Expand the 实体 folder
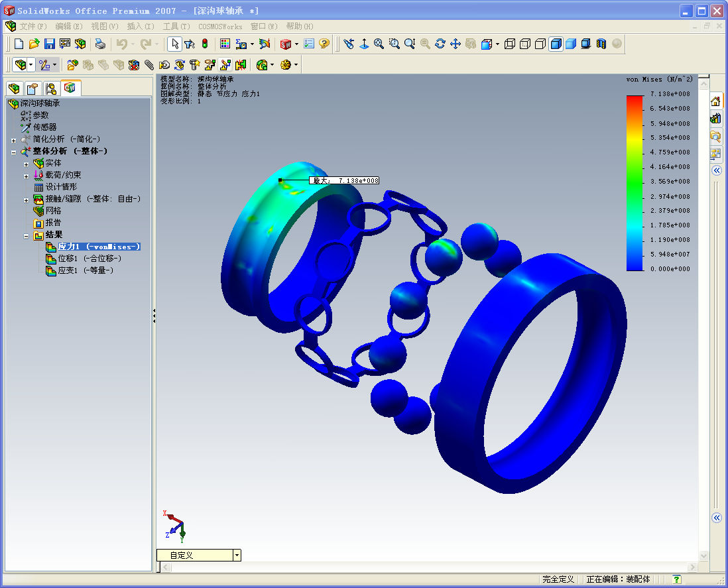The image size is (728, 588). tap(26, 164)
